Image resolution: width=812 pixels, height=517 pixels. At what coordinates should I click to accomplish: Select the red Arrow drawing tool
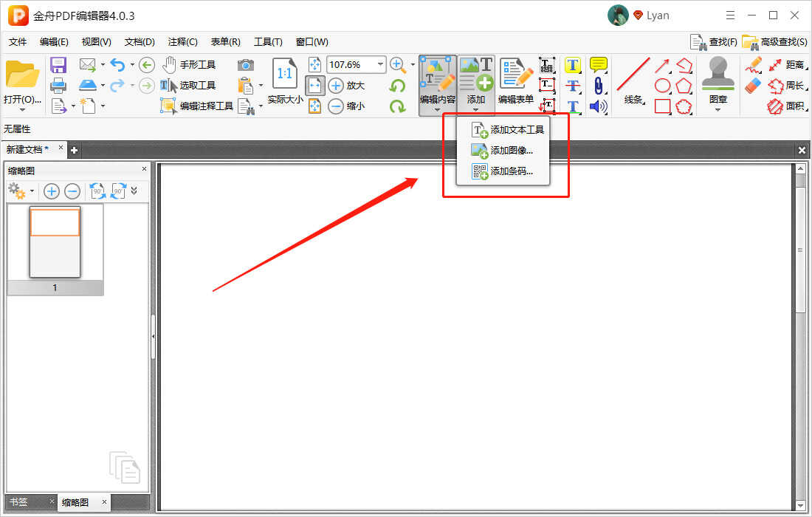coord(662,65)
